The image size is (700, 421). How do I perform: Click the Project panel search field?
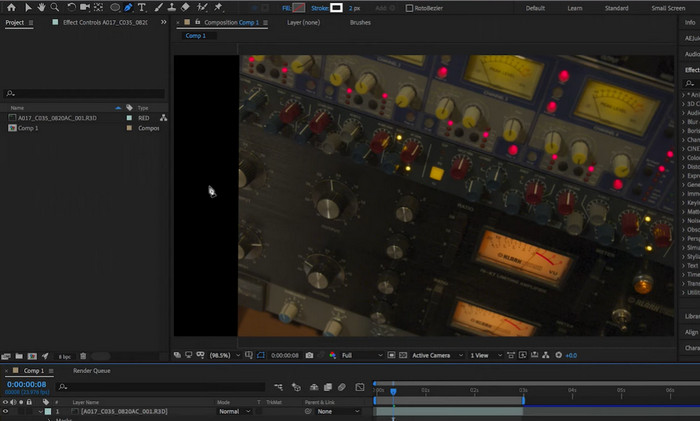(84, 93)
